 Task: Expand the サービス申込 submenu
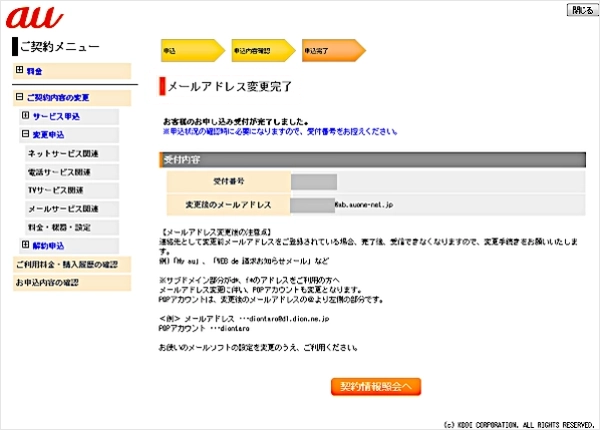(x=26, y=116)
